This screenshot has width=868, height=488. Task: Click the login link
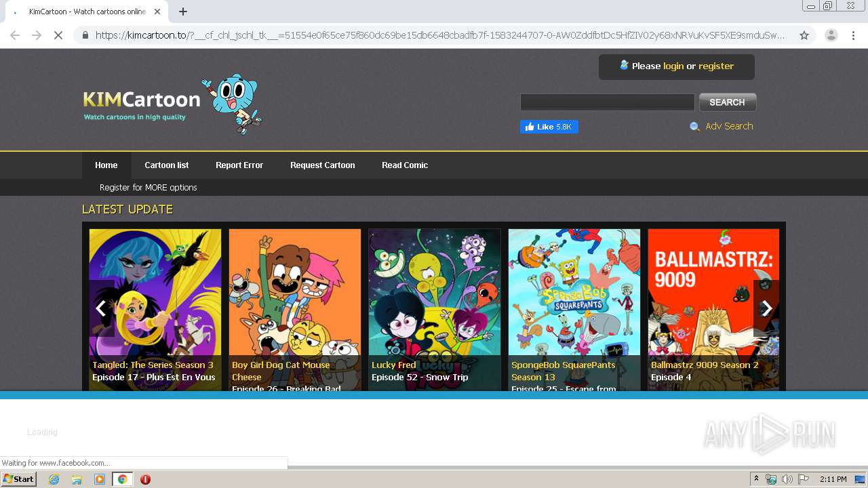tap(673, 66)
